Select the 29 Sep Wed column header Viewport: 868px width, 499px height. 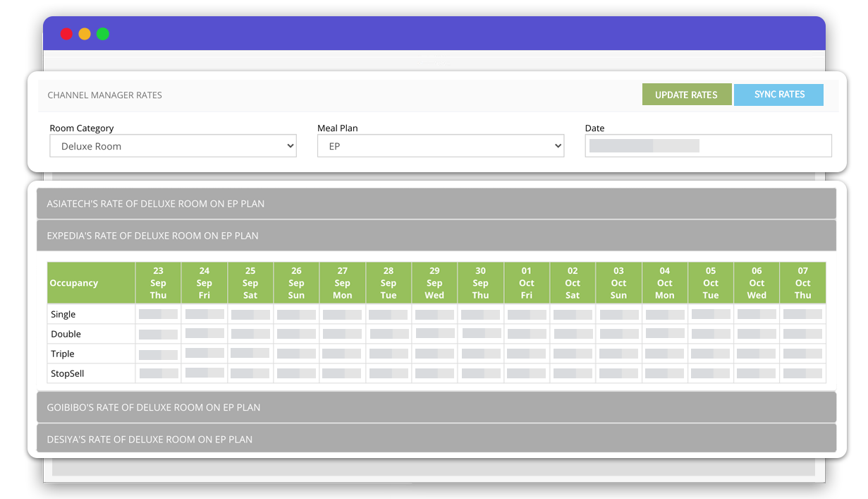point(434,283)
